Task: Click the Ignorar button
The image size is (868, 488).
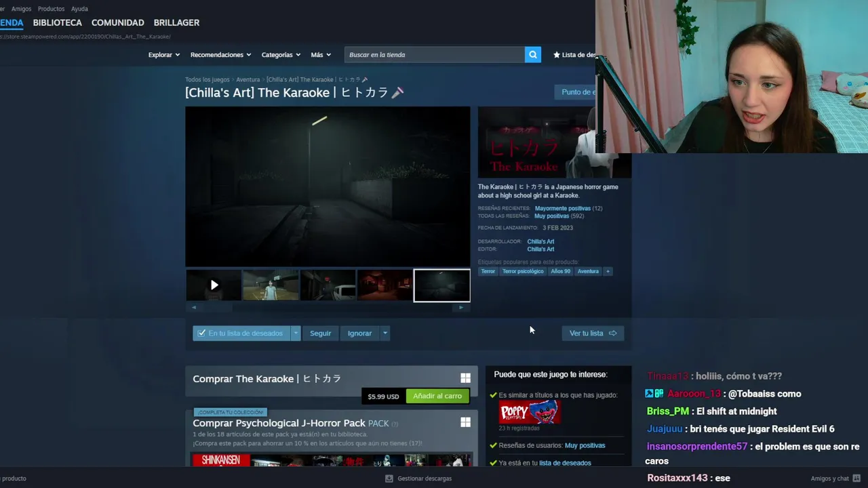Action: pyautogui.click(x=359, y=333)
